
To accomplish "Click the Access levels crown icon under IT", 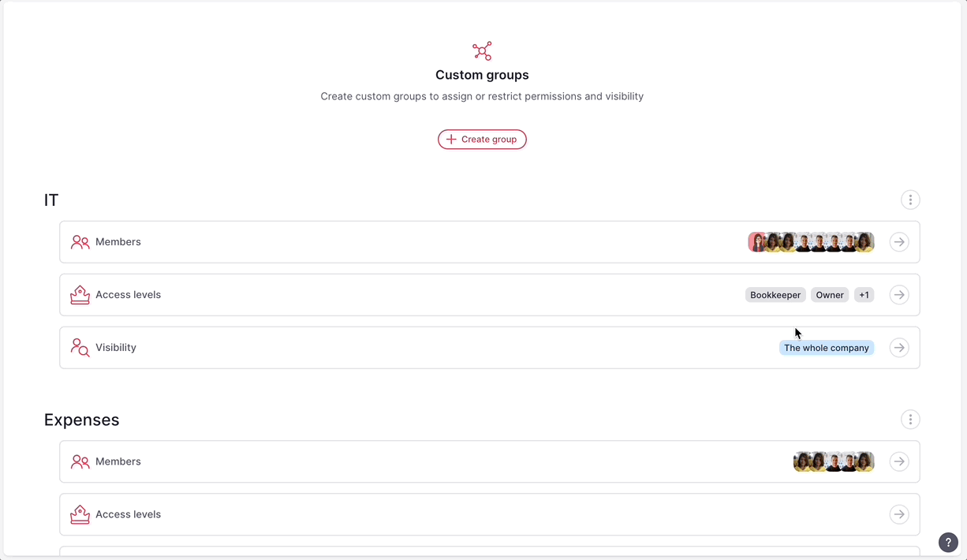I will pos(80,294).
